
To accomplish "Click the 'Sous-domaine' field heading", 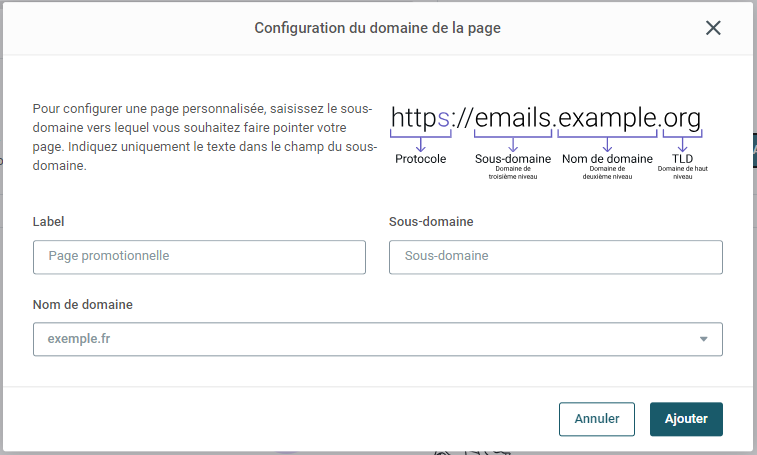I will (431, 222).
